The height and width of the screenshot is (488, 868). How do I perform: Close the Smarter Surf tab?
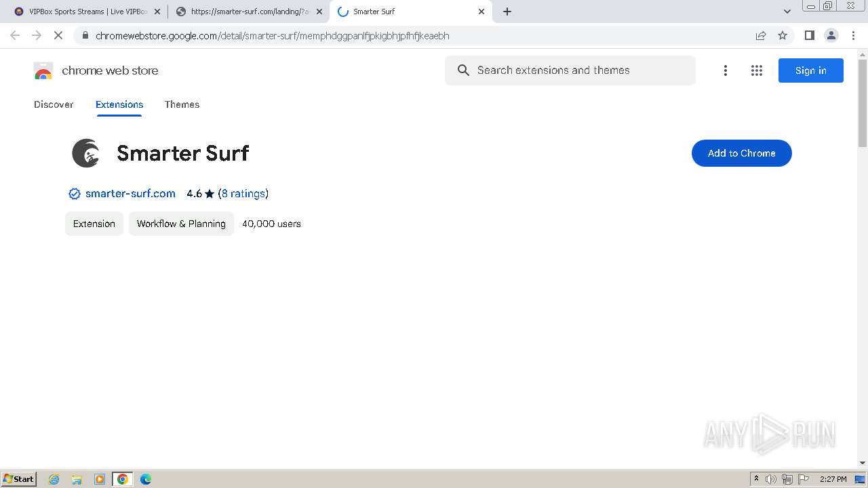(x=481, y=12)
